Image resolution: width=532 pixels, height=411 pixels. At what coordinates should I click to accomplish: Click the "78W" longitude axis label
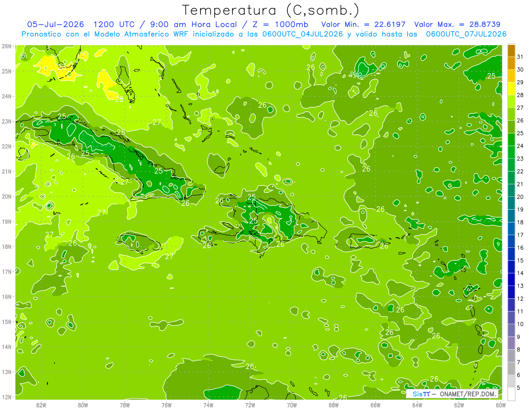125,405
